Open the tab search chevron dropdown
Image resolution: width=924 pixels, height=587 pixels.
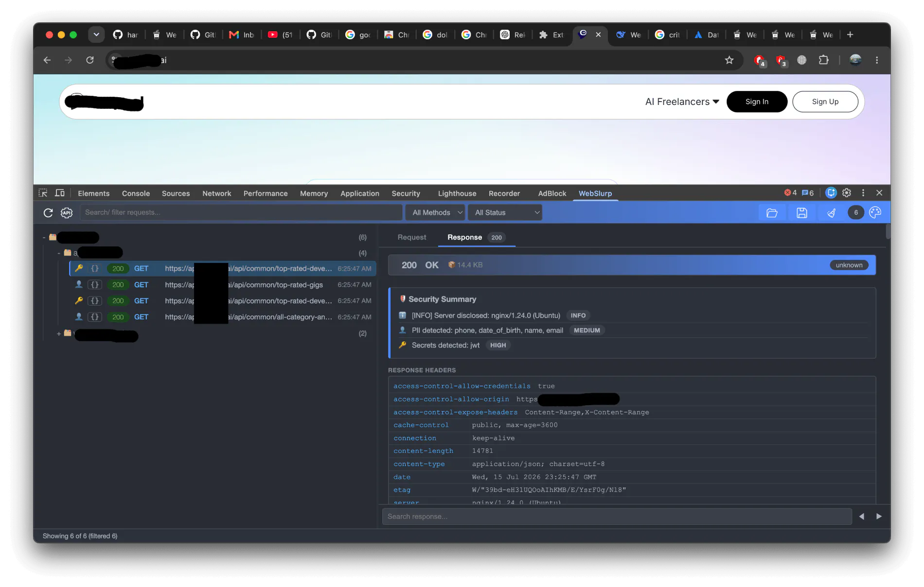(96, 35)
